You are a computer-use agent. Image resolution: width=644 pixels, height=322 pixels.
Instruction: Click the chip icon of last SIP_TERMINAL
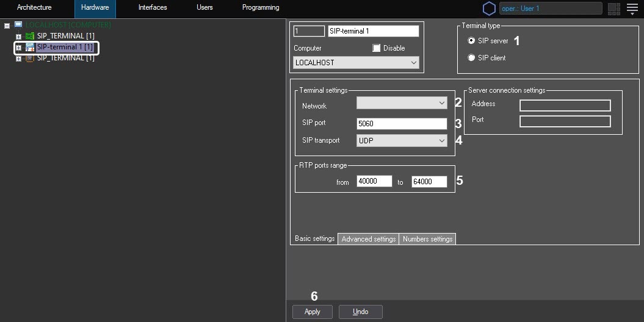coord(29,58)
